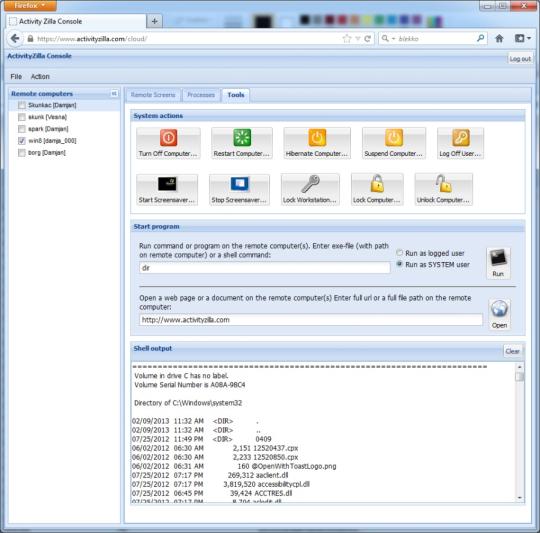540x533 pixels.
Task: Click 'Volume Serial Number is A08A-98C4' line
Action: [190, 385]
